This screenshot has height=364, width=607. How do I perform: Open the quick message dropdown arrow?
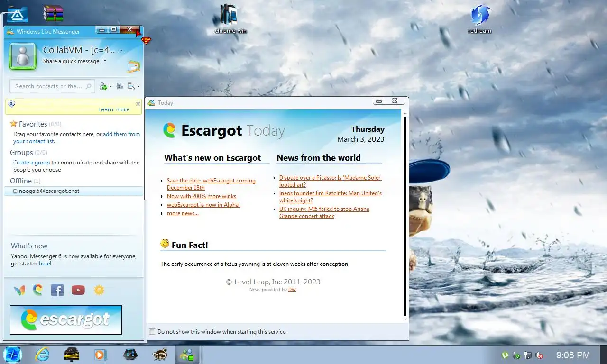coord(105,61)
